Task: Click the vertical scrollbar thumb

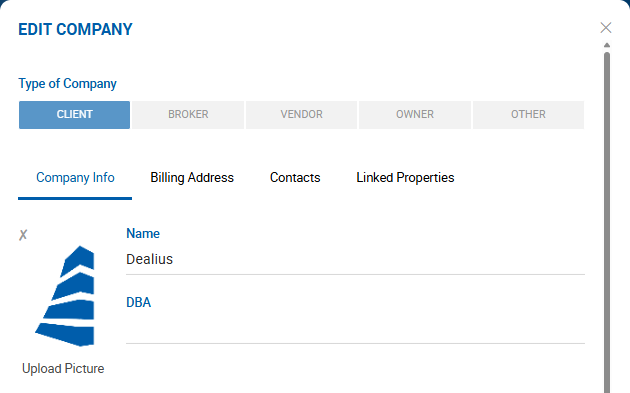Action: [x=607, y=221]
